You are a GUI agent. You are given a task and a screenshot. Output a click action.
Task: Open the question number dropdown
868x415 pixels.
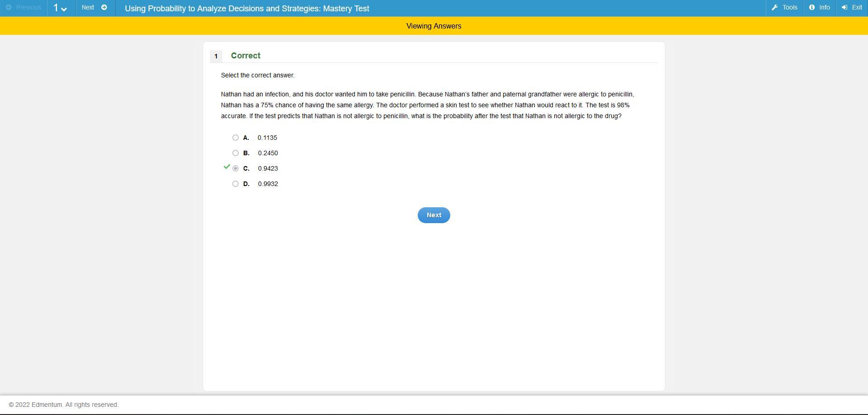click(61, 8)
